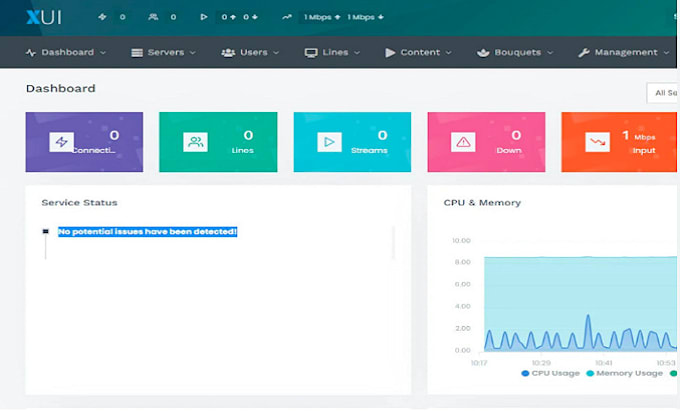Open the Lines menu
Image resolution: width=680 pixels, height=411 pixels.
(x=333, y=52)
